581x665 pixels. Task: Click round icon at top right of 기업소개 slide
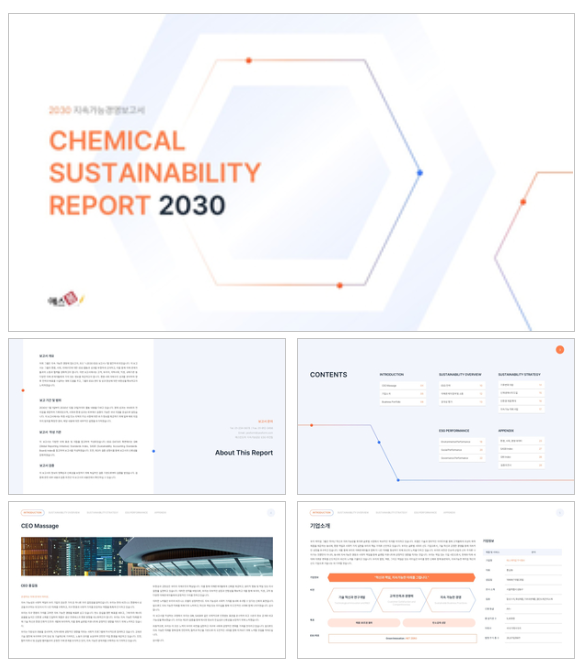(x=560, y=513)
